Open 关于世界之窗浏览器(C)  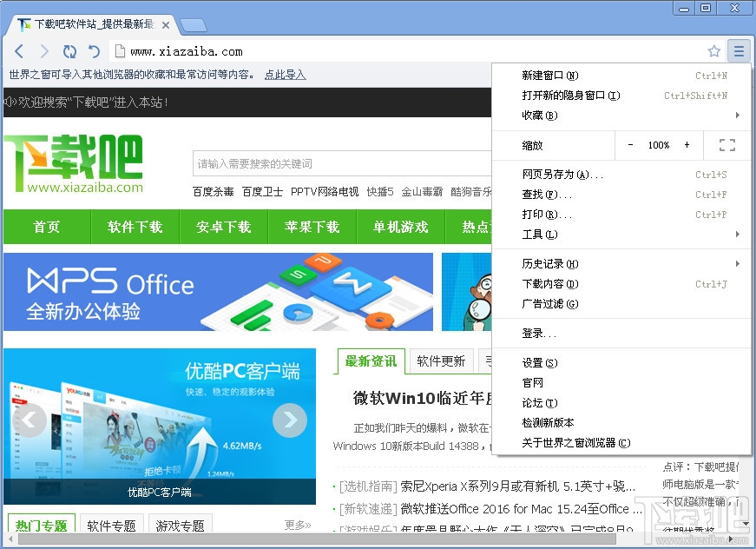tap(621, 443)
